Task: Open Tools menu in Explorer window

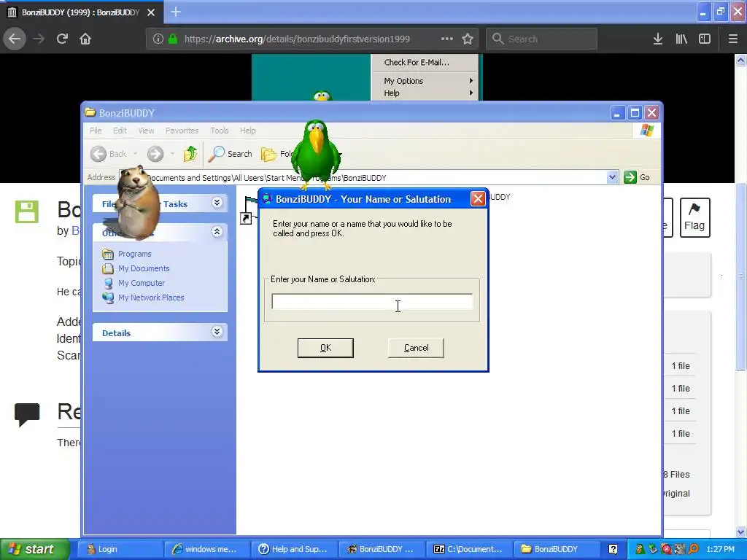Action: 220,131
